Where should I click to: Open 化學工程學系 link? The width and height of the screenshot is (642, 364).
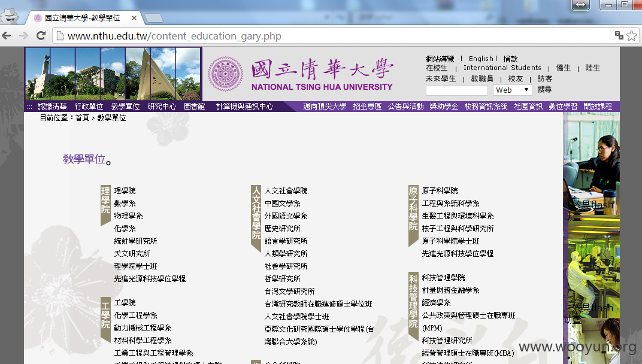(x=135, y=316)
